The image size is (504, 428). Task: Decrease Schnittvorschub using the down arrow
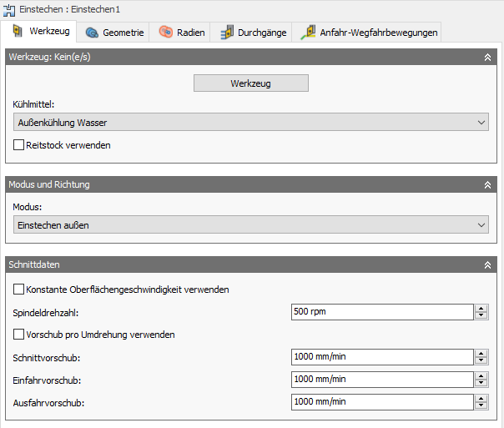pos(481,360)
